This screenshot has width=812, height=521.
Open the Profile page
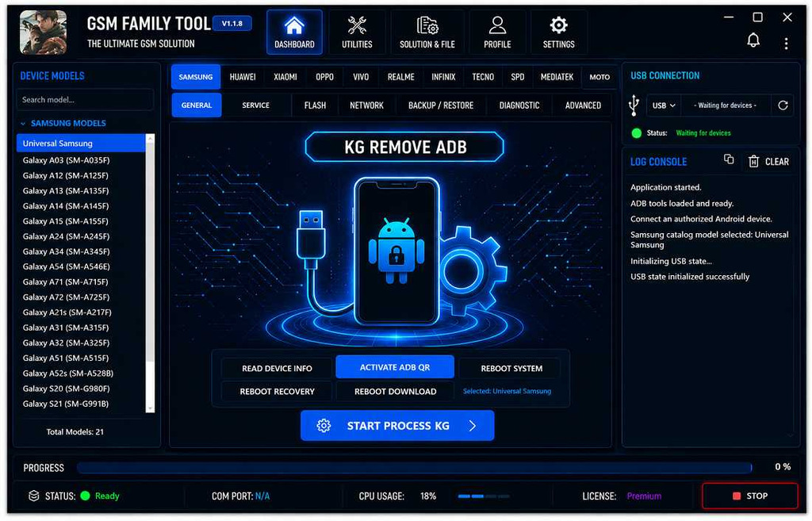[497, 32]
